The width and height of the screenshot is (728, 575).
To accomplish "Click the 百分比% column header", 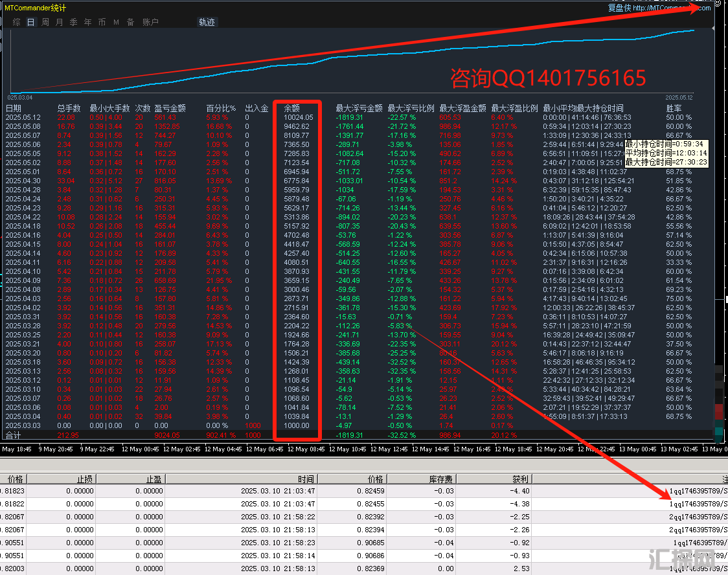I will click(x=221, y=108).
